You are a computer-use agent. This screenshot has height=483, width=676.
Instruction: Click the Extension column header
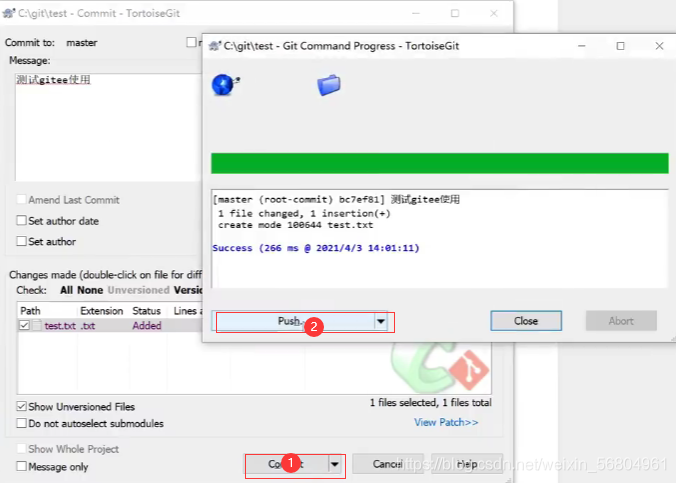[x=103, y=310]
